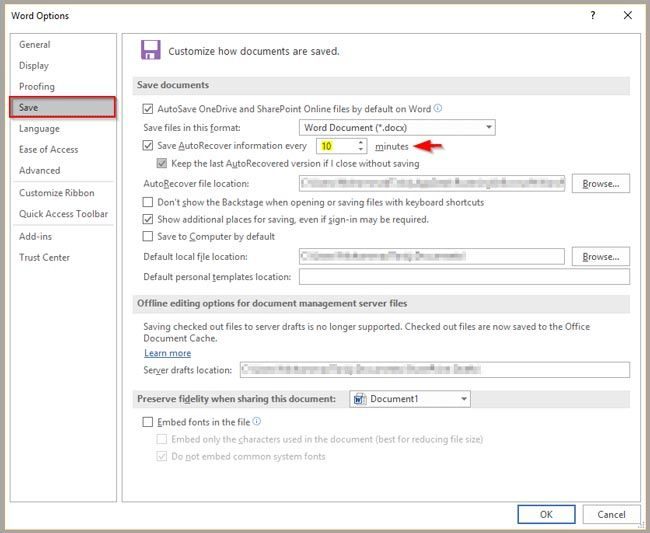The width and height of the screenshot is (650, 533).
Task: Dismiss the dialog with Cancel
Action: pos(611,514)
